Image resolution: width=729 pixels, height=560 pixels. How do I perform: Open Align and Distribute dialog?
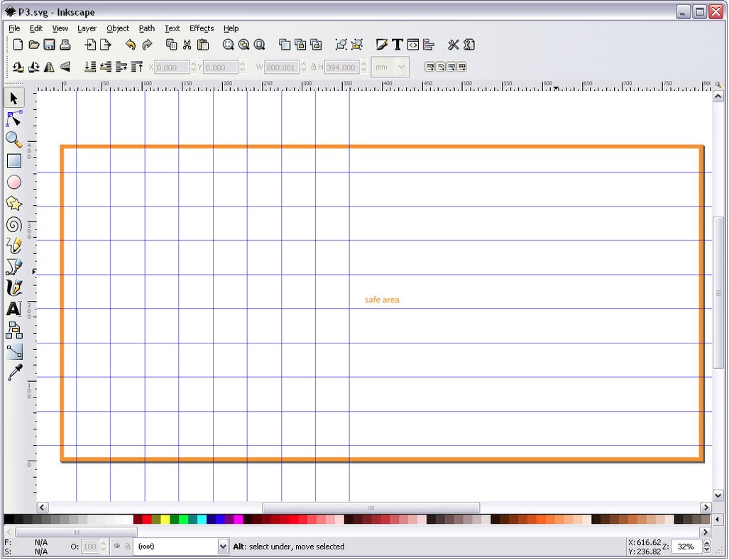click(x=429, y=45)
